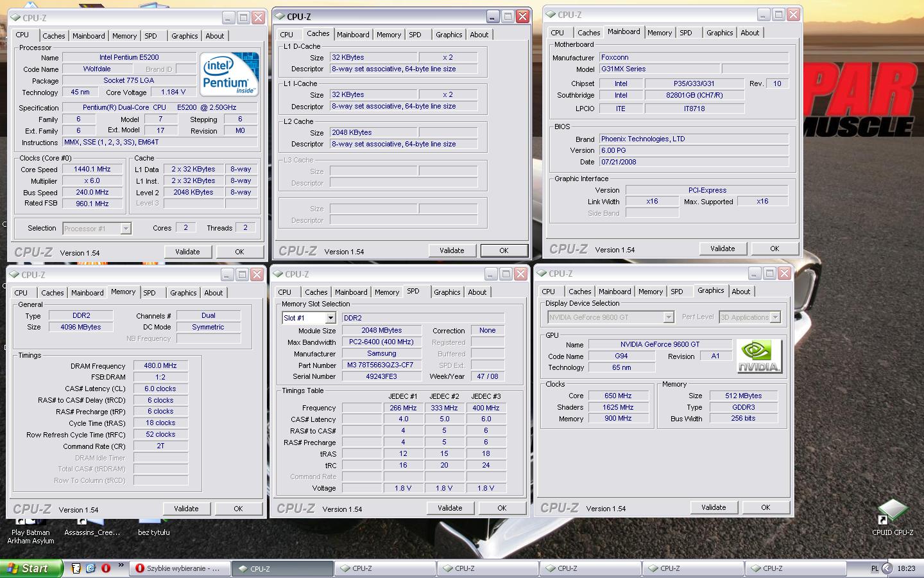This screenshot has height=578, width=924.
Task: Click OK in the Memory Slot Selection window
Action: click(502, 508)
